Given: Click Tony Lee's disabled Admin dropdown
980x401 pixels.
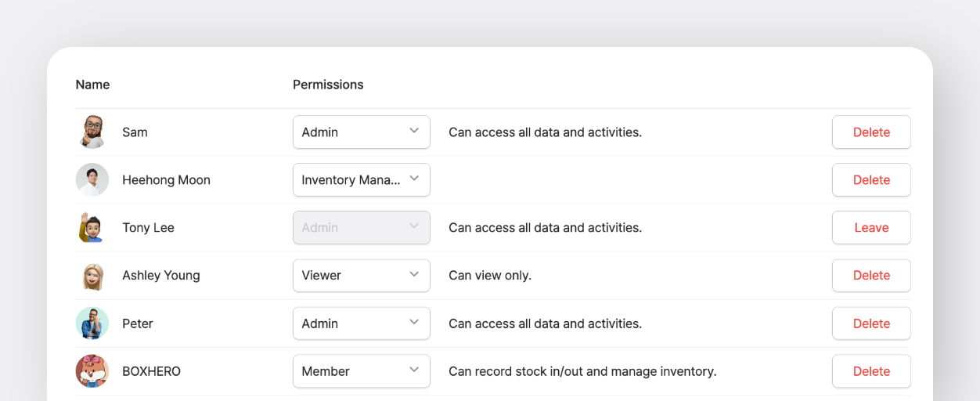Looking at the screenshot, I should (361, 227).
